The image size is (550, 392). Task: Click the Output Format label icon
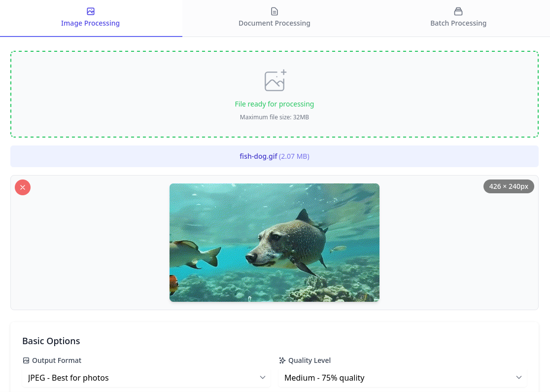(x=26, y=360)
